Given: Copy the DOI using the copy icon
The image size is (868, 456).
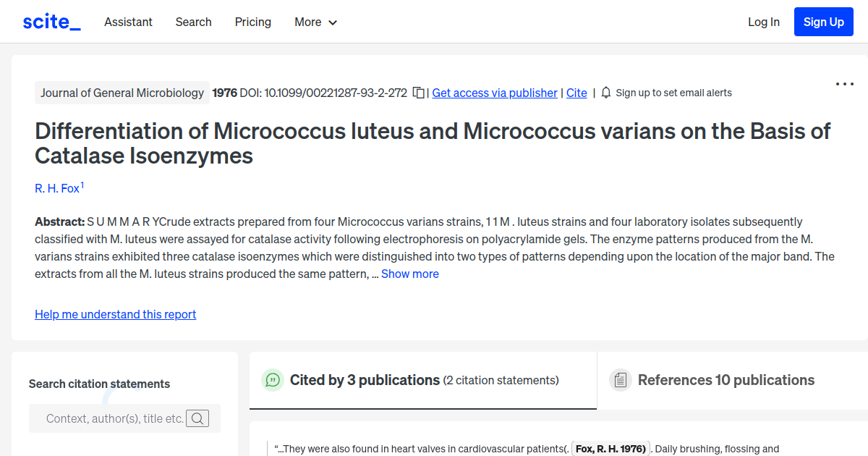Looking at the screenshot, I should (418, 93).
